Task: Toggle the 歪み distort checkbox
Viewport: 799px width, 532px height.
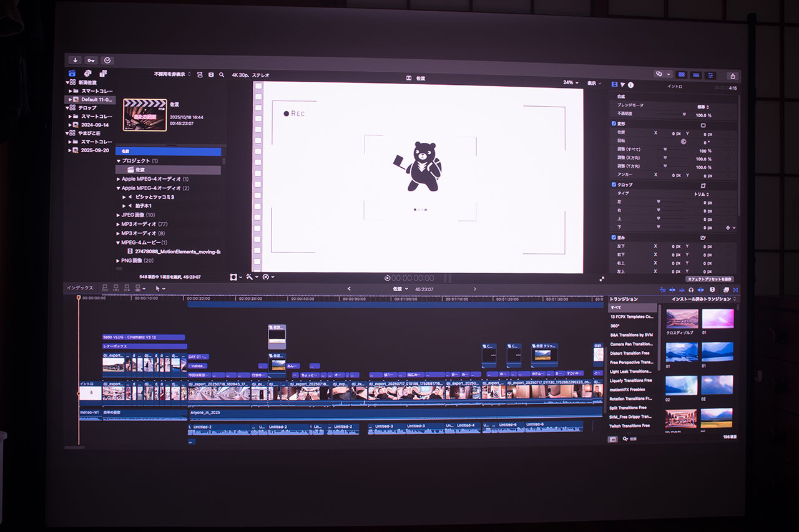Action: pyautogui.click(x=614, y=237)
